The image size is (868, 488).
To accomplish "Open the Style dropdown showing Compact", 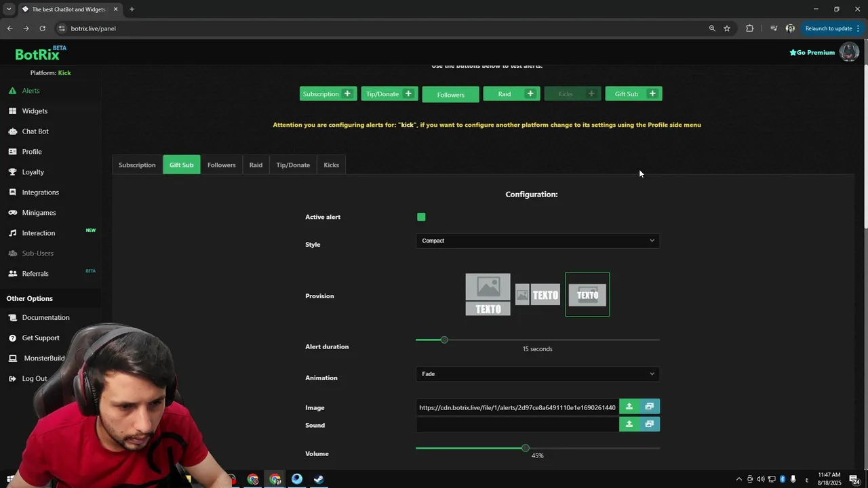I will click(x=538, y=241).
